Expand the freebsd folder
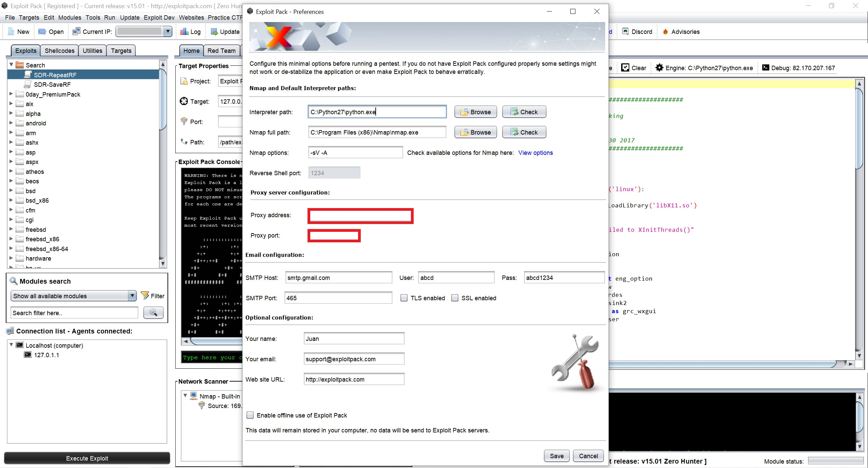The image size is (868, 468). pos(11,229)
